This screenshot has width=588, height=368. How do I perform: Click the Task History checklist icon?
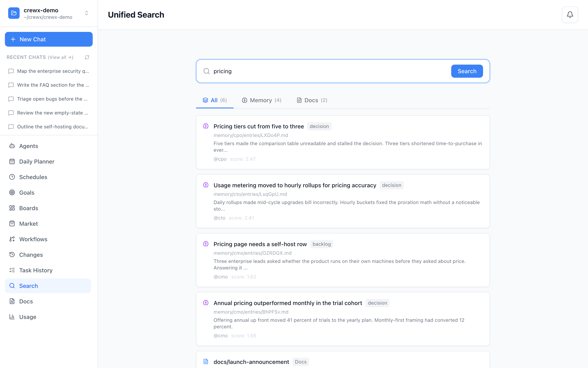[x=12, y=270]
